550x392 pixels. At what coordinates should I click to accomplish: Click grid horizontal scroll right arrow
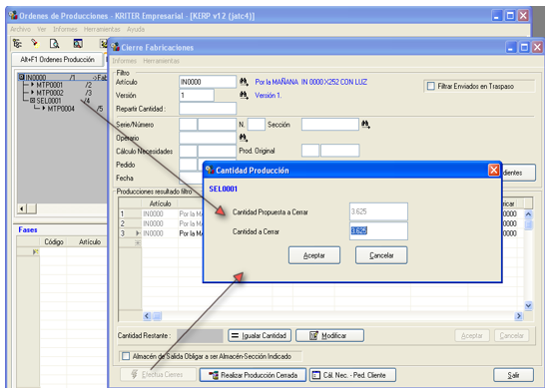(518, 316)
